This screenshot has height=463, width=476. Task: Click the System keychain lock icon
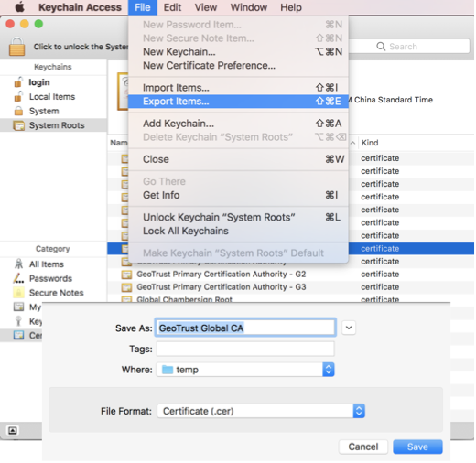point(18,111)
